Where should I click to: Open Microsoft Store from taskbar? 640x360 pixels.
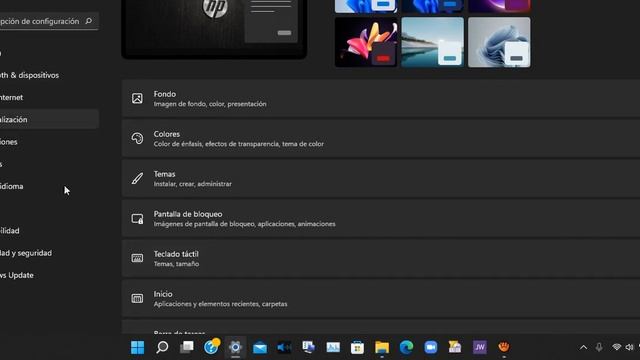click(x=357, y=347)
